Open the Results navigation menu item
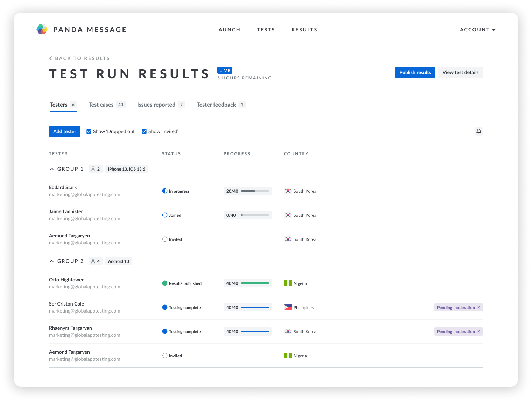Viewport: 532px width, 402px height. pos(304,30)
